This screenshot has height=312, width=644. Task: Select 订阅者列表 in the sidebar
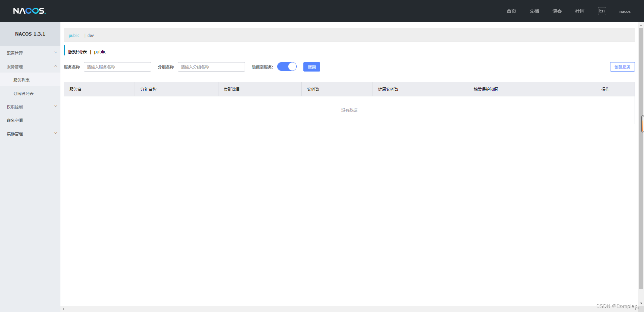[23, 93]
